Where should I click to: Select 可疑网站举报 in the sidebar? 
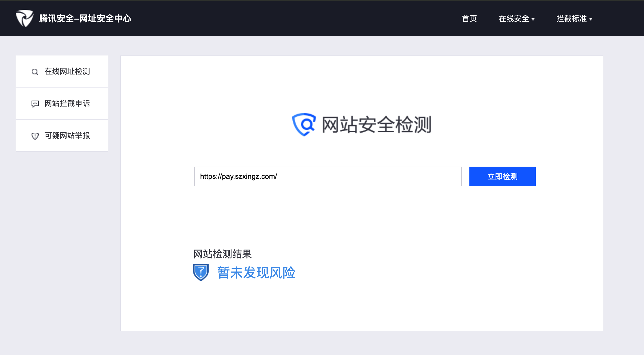point(67,135)
